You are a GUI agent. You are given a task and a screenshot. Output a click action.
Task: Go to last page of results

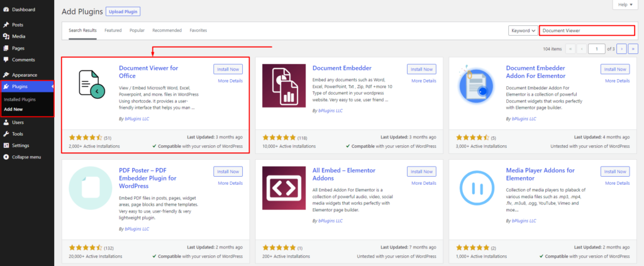point(633,49)
